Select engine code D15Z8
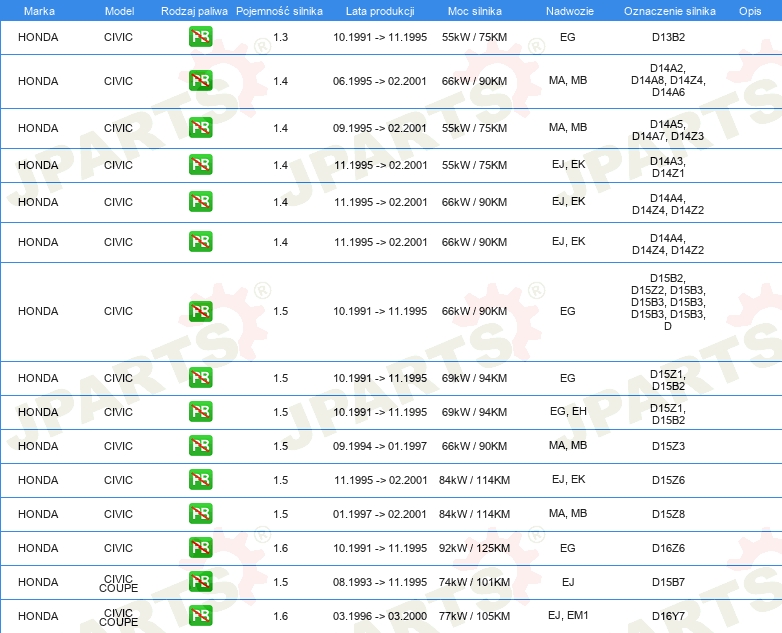The height and width of the screenshot is (633, 782). point(668,514)
